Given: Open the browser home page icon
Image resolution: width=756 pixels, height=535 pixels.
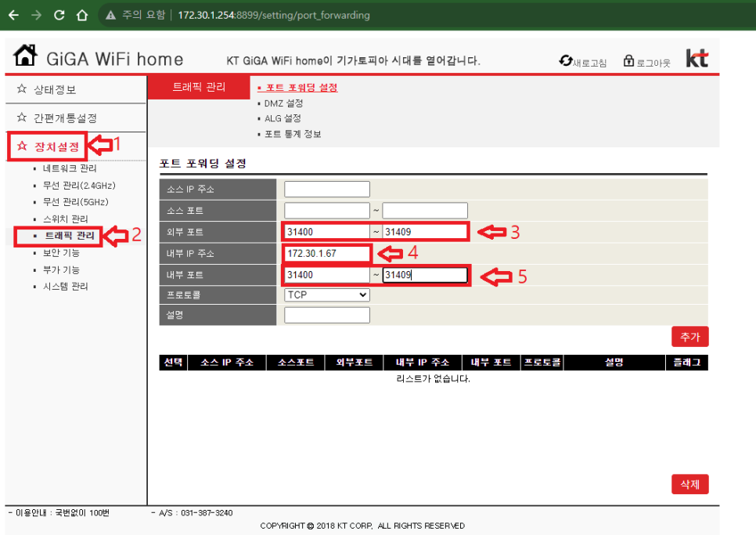Looking at the screenshot, I should click(x=82, y=15).
